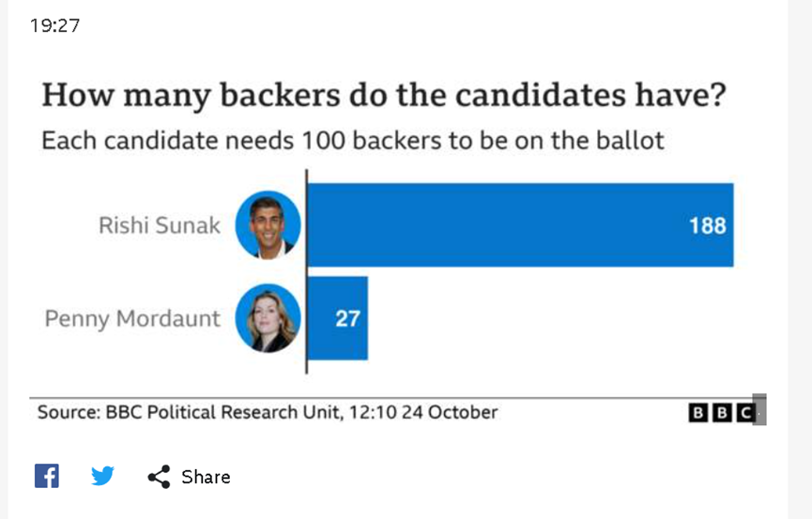
Task: Select the Penny Mordaunt 27 bar
Action: click(x=338, y=318)
